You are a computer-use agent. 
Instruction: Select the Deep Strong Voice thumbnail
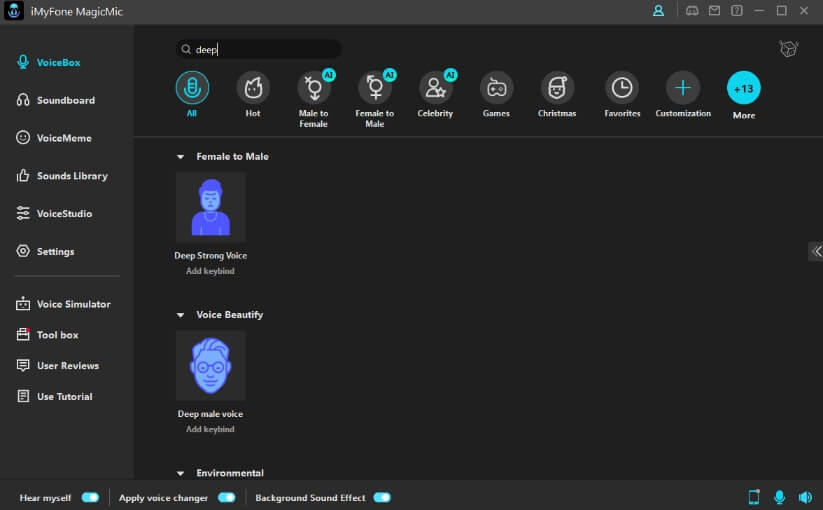[x=210, y=207]
